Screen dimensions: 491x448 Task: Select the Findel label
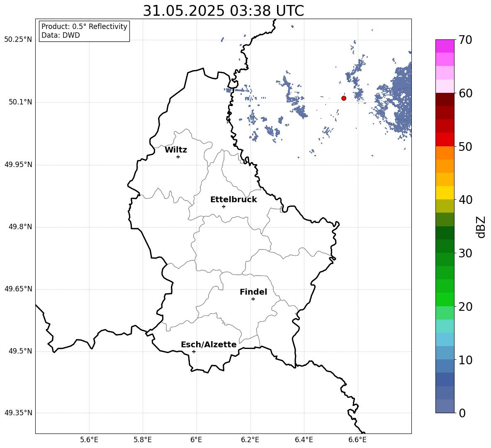[x=253, y=292]
